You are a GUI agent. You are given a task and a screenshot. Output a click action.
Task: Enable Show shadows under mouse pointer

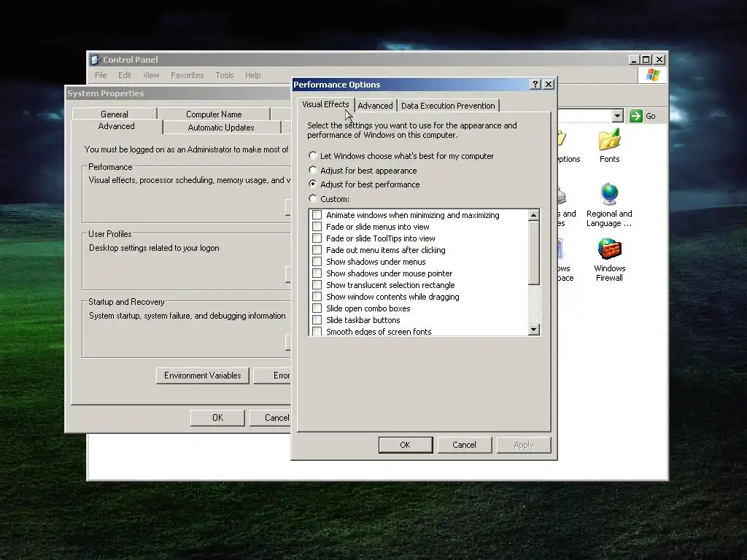(x=317, y=273)
